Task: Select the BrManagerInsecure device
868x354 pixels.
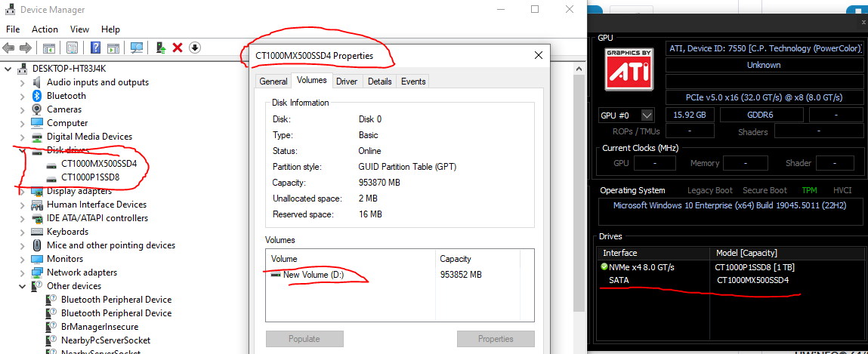Action: (x=100, y=326)
